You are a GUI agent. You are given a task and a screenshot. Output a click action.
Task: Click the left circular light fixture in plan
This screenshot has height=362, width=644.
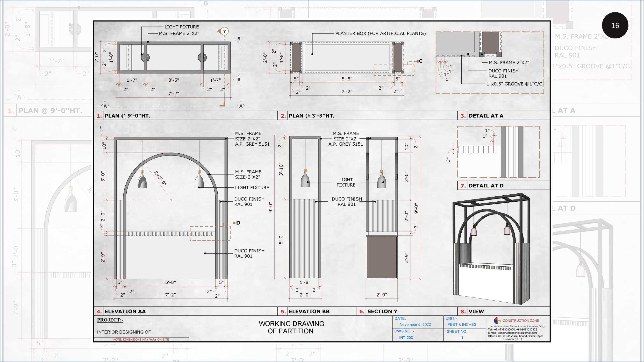click(145, 58)
